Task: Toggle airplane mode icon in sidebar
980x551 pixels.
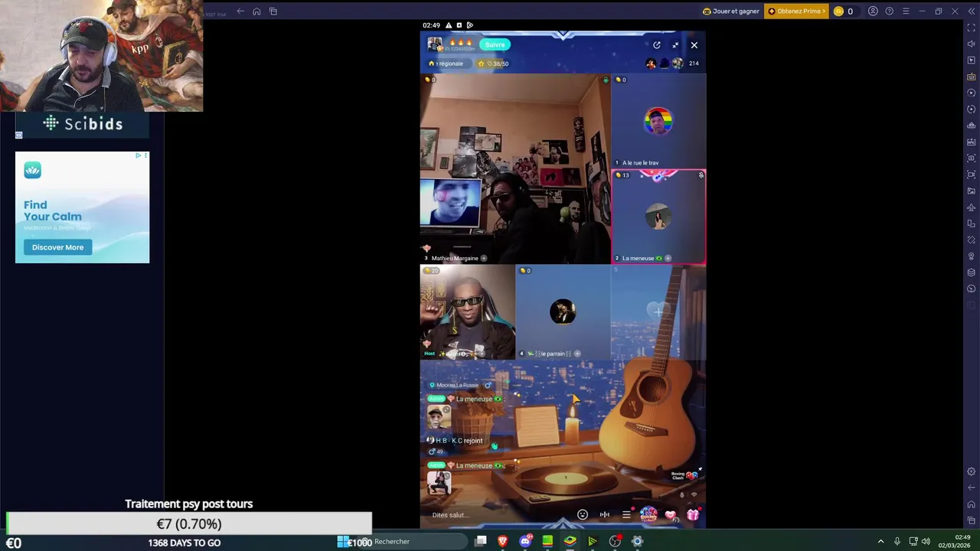Action: (x=972, y=207)
